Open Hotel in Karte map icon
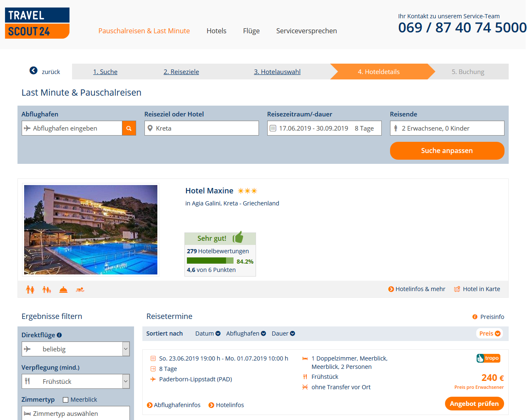 coord(457,289)
